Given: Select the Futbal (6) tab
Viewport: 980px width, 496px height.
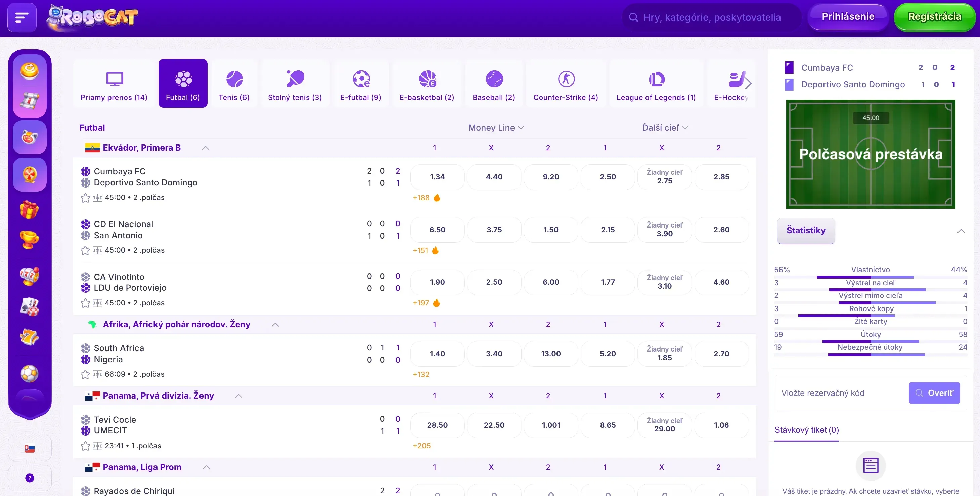Looking at the screenshot, I should click(x=183, y=83).
